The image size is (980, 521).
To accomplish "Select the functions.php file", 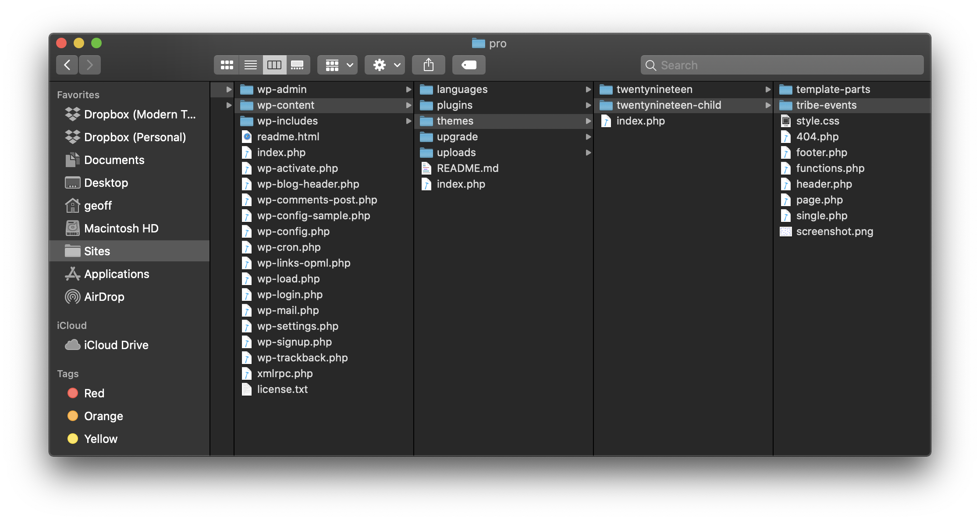I will click(x=852, y=168).
